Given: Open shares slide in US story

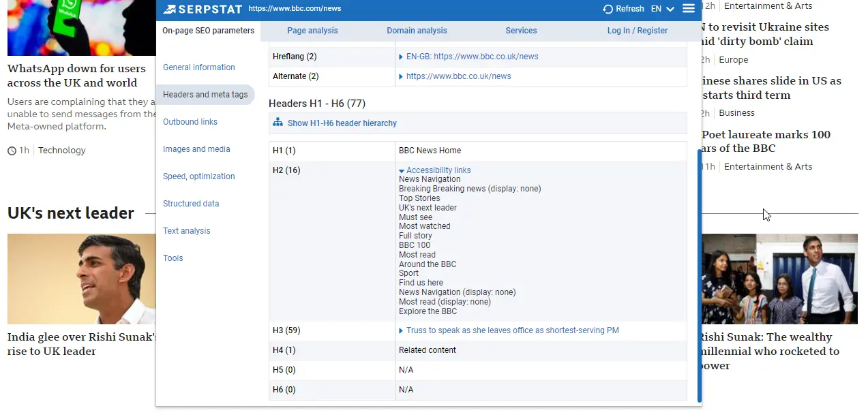Looking at the screenshot, I should coord(771,88).
